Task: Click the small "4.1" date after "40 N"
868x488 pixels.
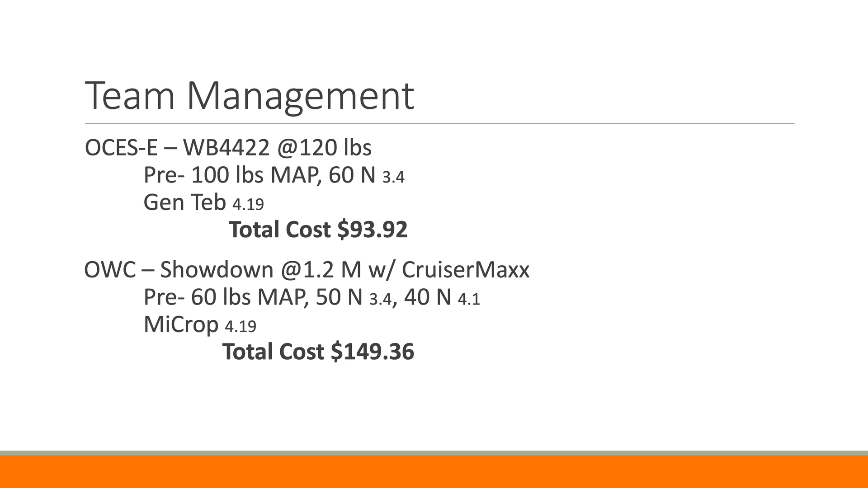Action: click(469, 300)
